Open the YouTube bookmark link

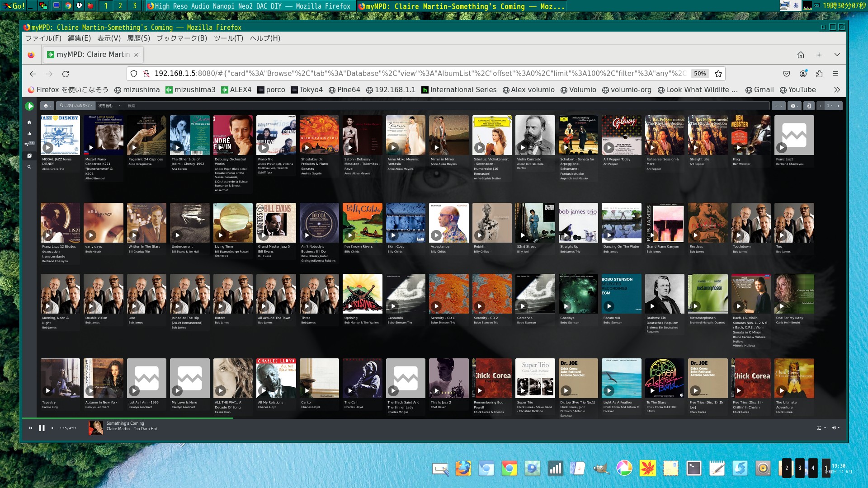(800, 89)
